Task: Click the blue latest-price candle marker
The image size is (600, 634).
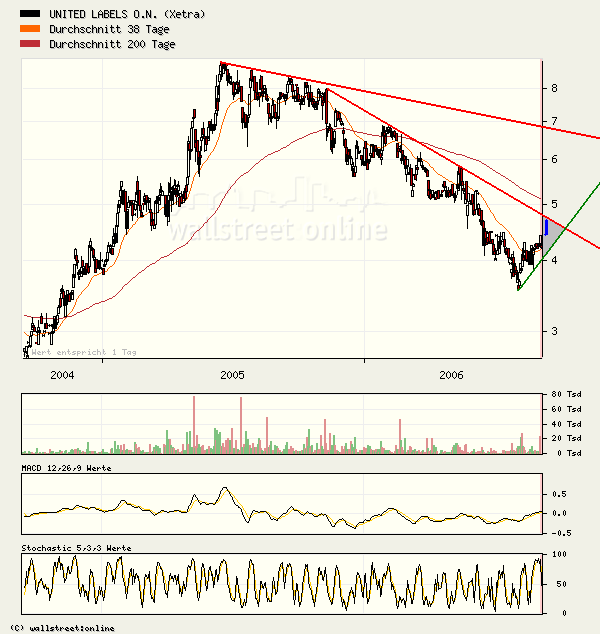Action: point(546,227)
